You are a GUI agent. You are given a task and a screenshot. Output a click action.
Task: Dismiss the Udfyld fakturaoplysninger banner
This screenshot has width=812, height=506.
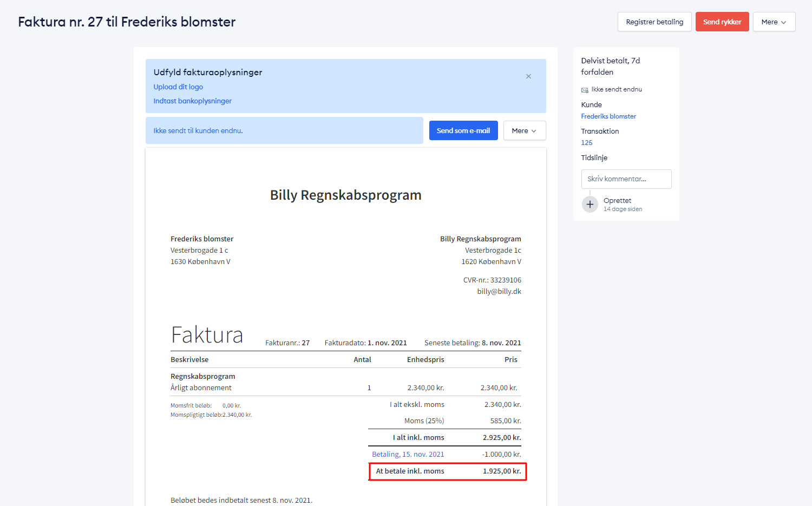(x=528, y=76)
